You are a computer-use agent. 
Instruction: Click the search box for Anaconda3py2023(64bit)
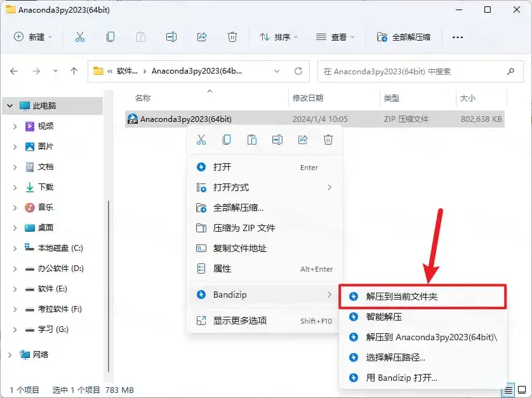click(x=420, y=71)
